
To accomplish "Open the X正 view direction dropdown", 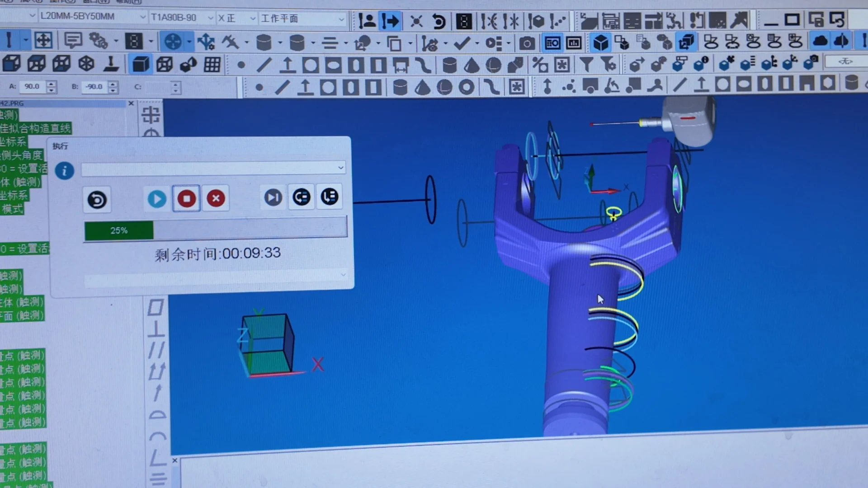I will pos(236,18).
